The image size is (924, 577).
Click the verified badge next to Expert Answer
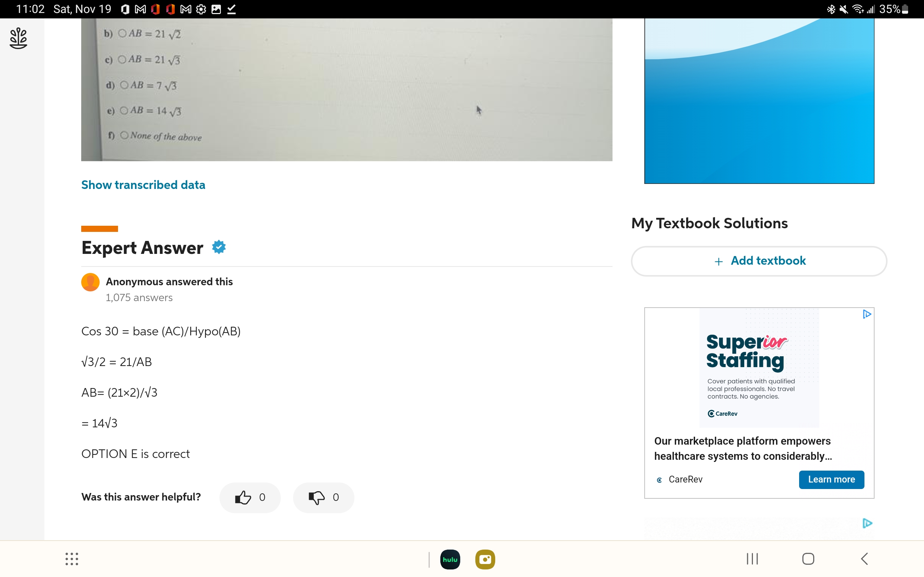[219, 247]
